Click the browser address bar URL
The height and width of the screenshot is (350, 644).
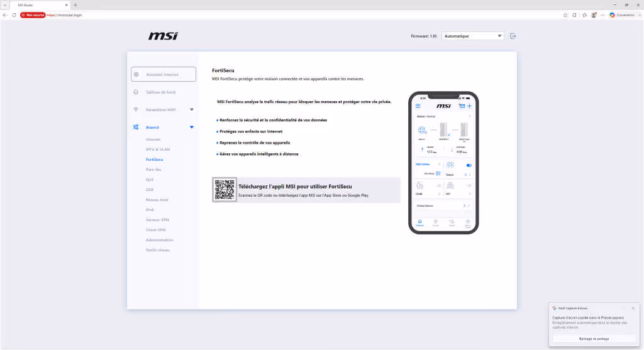(64, 15)
